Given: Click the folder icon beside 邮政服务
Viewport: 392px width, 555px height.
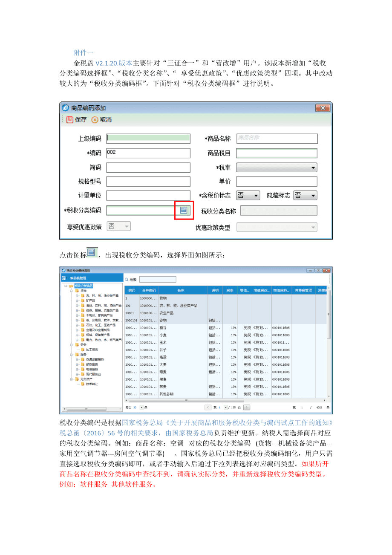Looking at the screenshot, I should [83, 364].
